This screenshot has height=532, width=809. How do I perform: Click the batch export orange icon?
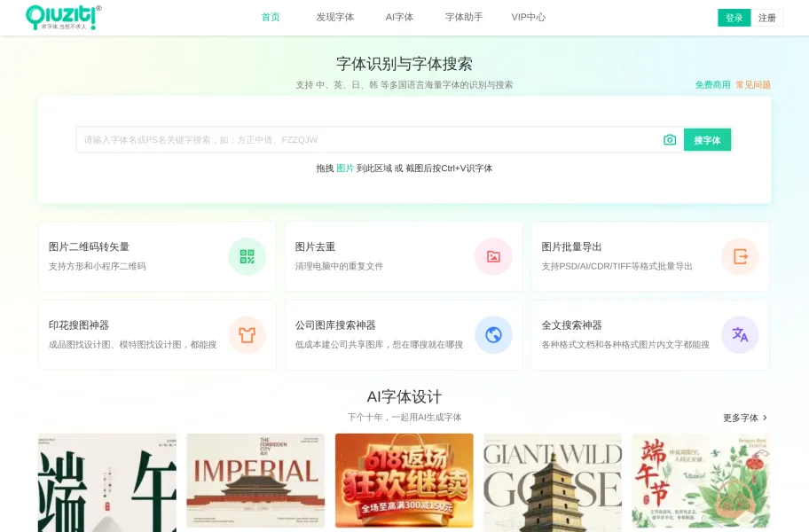click(x=740, y=257)
